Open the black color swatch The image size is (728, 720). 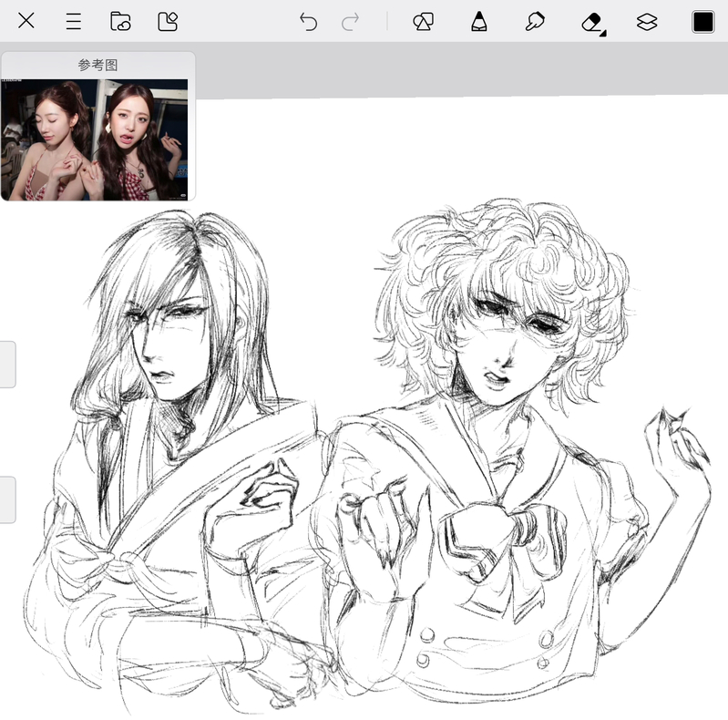click(702, 21)
